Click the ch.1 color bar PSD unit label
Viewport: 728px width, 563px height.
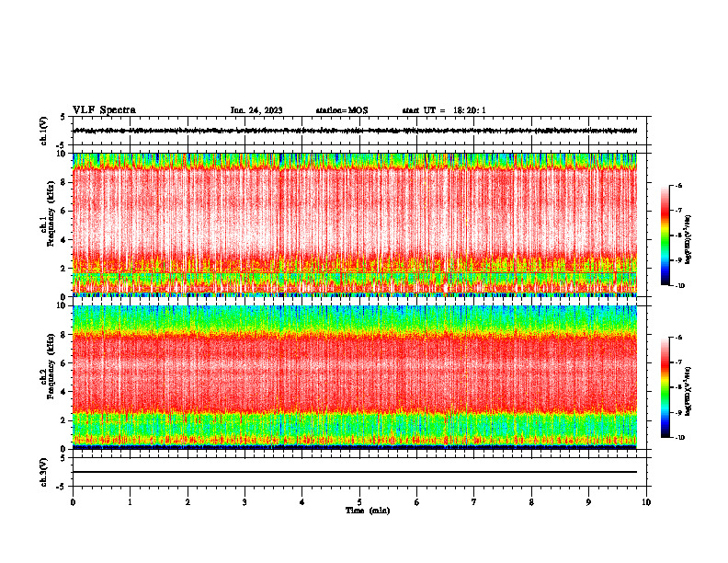pyautogui.click(x=688, y=240)
